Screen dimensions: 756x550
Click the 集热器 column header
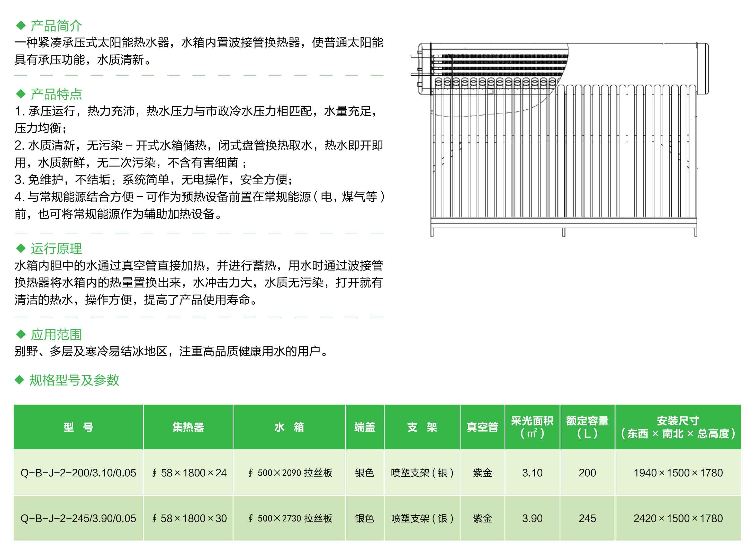188,427
